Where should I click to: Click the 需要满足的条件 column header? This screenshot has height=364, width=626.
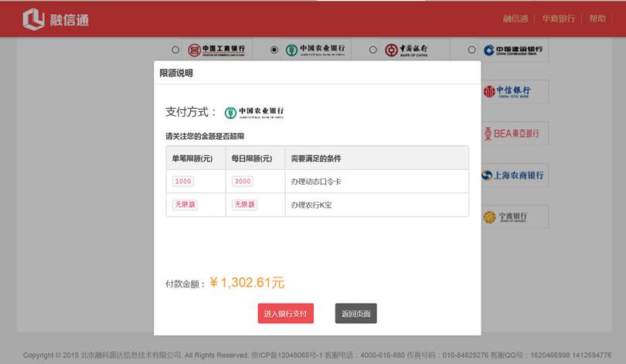point(377,158)
